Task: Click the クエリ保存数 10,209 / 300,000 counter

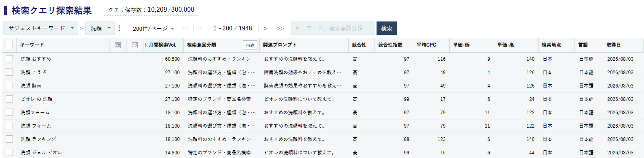Action: coord(151,10)
